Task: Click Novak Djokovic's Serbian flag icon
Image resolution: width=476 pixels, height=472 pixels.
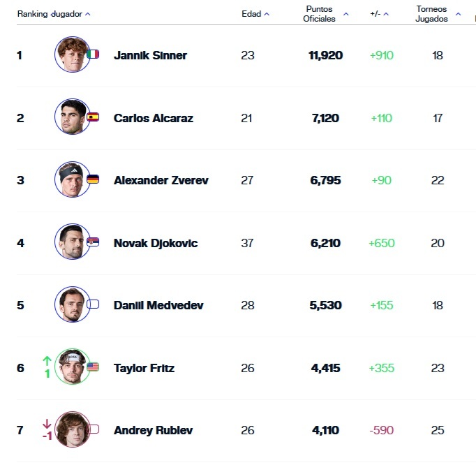Action: pos(93,242)
